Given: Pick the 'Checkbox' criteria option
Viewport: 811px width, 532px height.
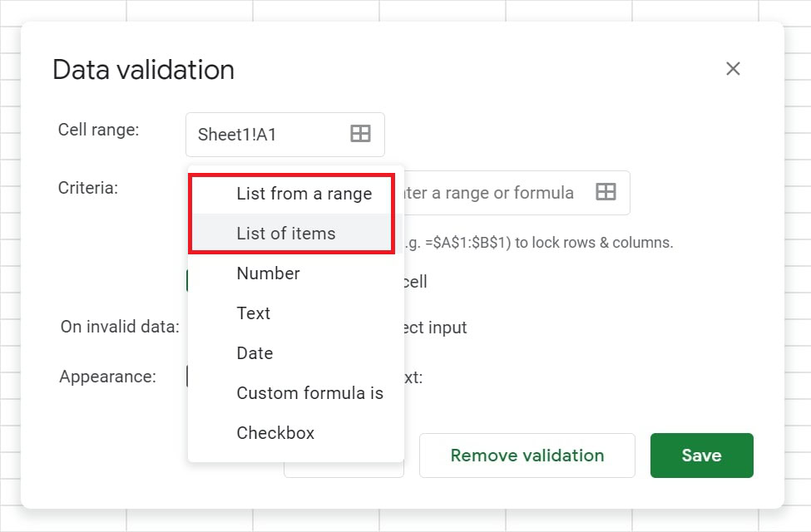Looking at the screenshot, I should click(x=275, y=433).
